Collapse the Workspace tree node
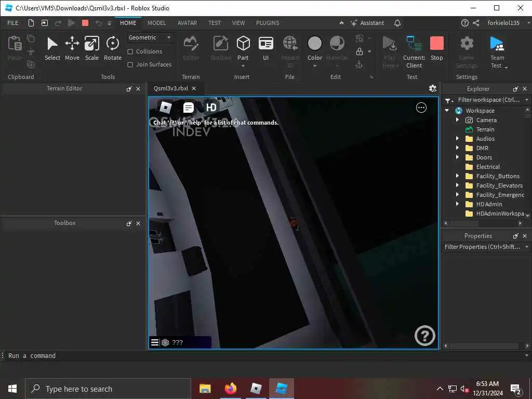Screen dimensions: 532x399 (447, 110)
